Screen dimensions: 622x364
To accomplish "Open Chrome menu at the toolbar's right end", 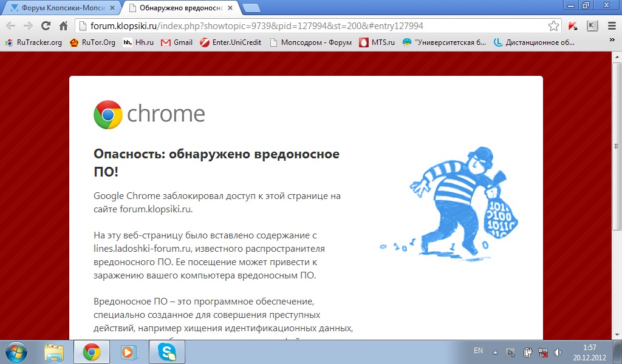I will click(612, 26).
